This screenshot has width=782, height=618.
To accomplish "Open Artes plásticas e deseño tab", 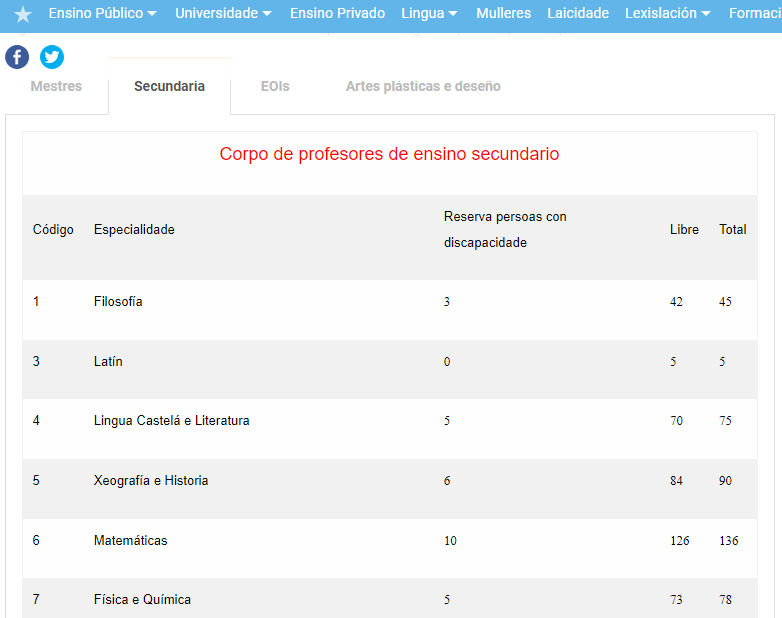I will pos(423,86).
